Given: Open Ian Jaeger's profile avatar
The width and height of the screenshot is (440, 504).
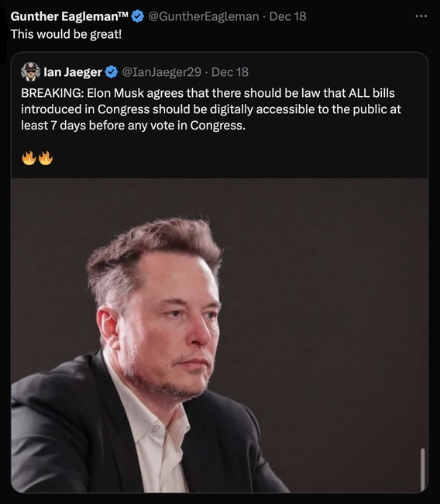Looking at the screenshot, I should pyautogui.click(x=30, y=71).
